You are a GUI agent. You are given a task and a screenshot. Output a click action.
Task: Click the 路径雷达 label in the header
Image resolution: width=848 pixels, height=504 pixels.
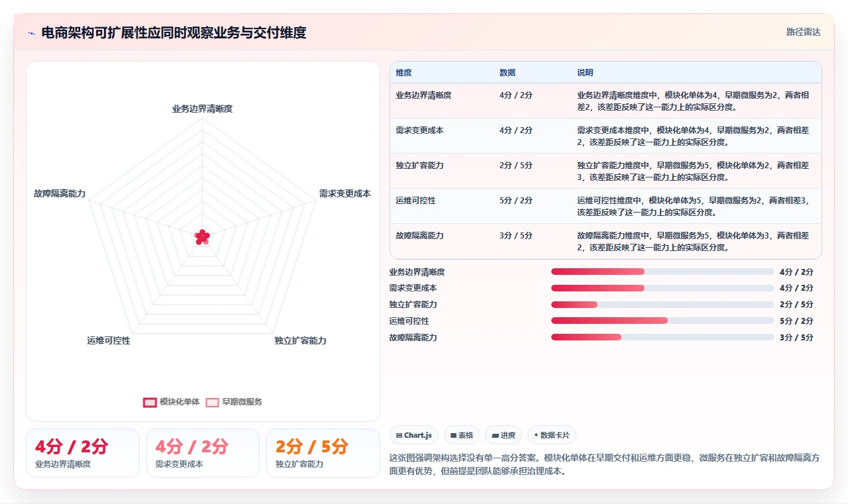point(804,32)
